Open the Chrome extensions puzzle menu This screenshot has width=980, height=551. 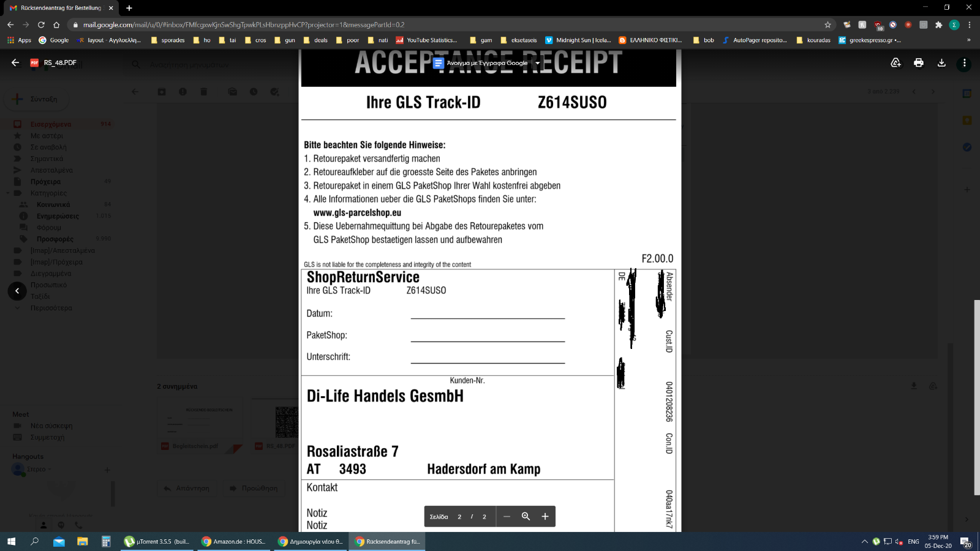(938, 24)
